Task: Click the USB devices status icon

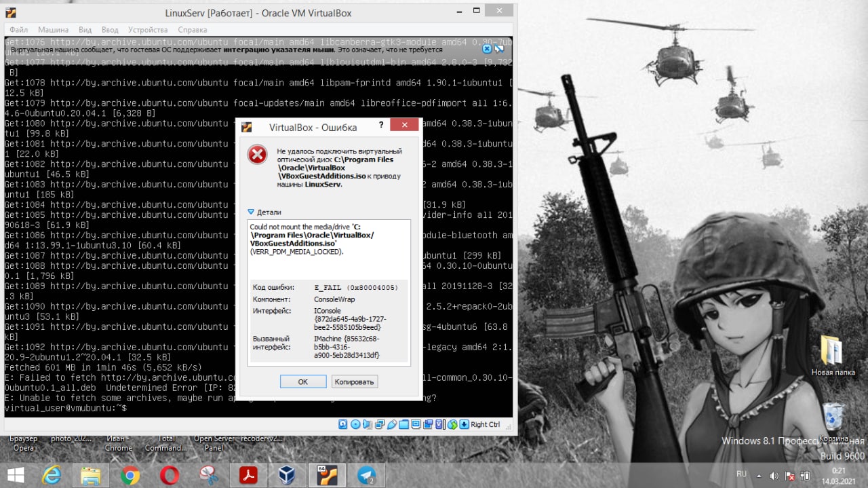Action: point(392,424)
